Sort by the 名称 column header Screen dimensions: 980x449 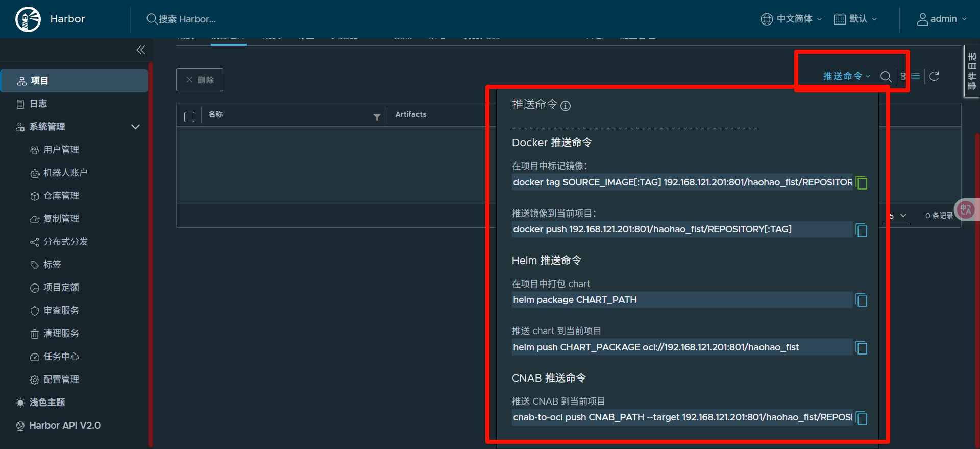click(215, 114)
